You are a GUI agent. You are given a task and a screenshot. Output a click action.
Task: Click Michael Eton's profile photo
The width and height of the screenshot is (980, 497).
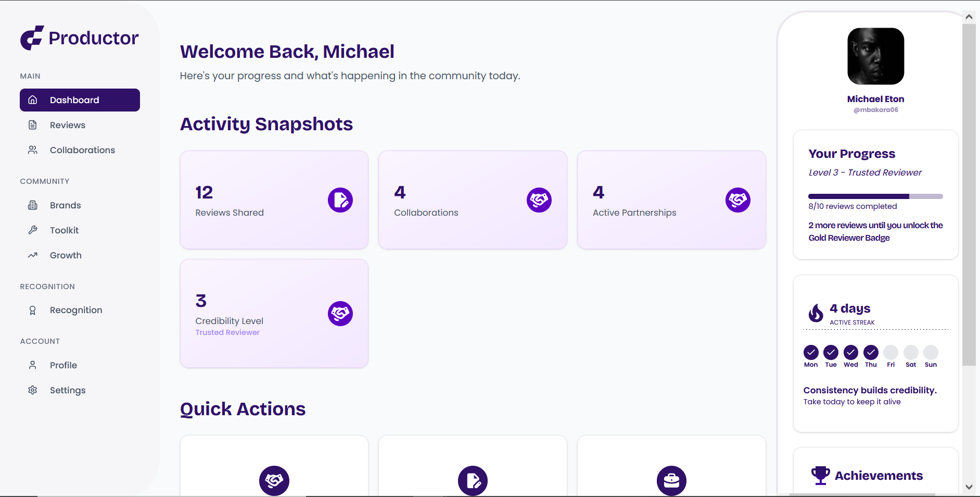[x=875, y=56]
